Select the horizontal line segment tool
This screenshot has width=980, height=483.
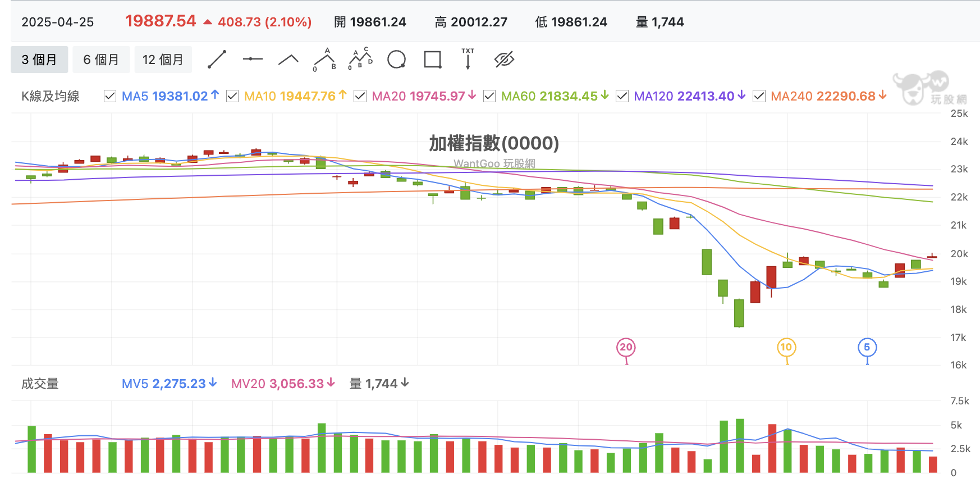253,59
